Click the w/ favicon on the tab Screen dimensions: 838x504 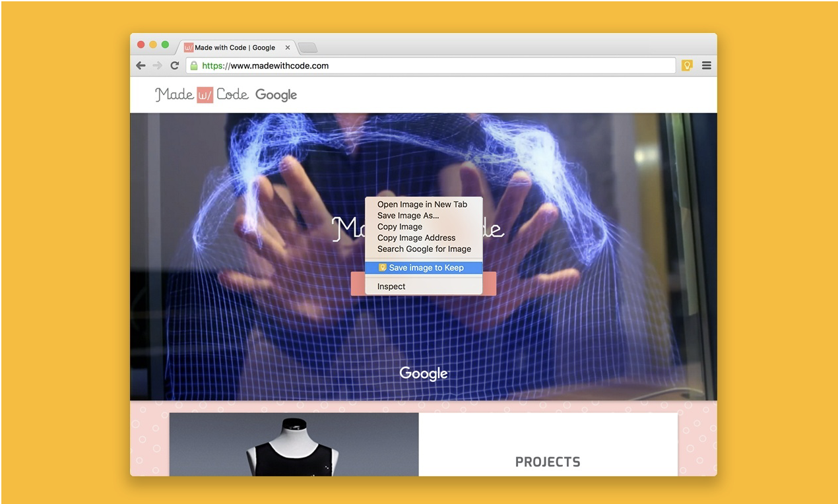188,47
